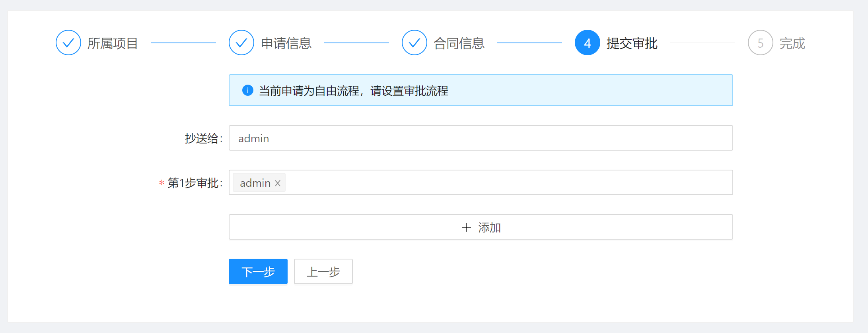Click the admin tag text in 第1步审批
The width and height of the screenshot is (868, 333).
click(255, 183)
